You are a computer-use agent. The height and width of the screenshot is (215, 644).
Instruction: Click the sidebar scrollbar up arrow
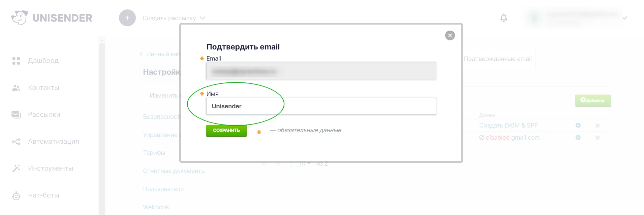pos(102,40)
